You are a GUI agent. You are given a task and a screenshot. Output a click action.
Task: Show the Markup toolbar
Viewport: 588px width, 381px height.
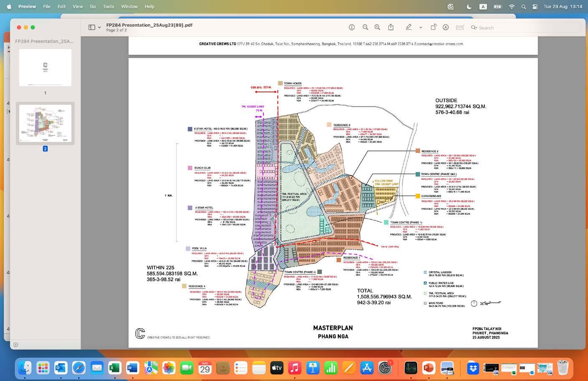(x=446, y=27)
